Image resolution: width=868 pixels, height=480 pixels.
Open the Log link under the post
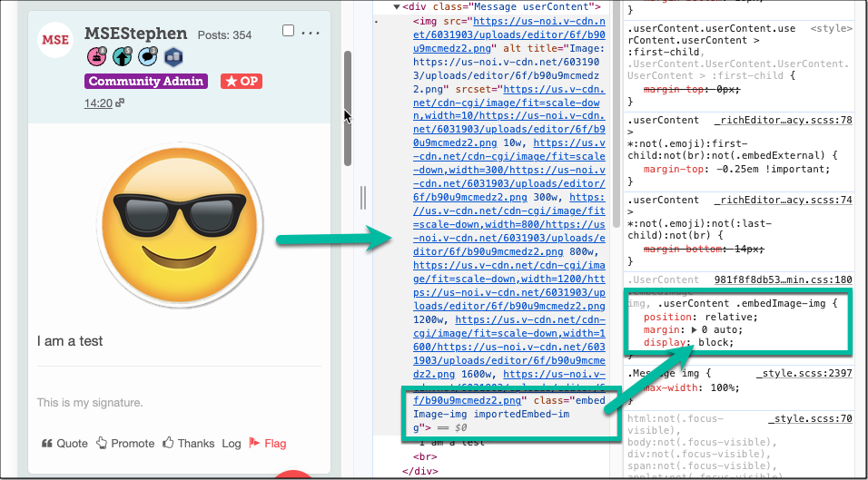(x=232, y=443)
